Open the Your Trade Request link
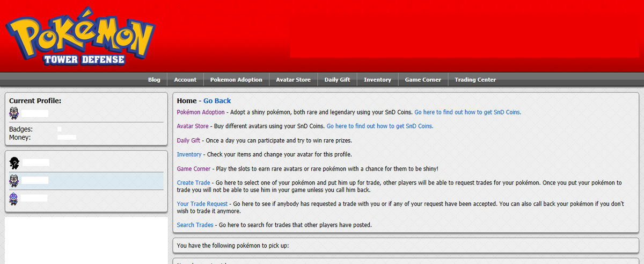The width and height of the screenshot is (644, 264). click(202, 204)
